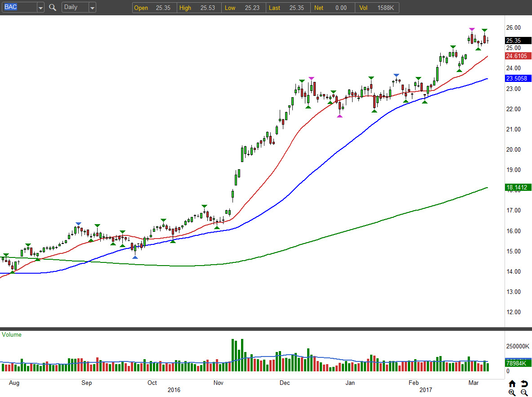Click the 78984K volume value tag
This screenshot has height=397, width=532.
(x=518, y=363)
